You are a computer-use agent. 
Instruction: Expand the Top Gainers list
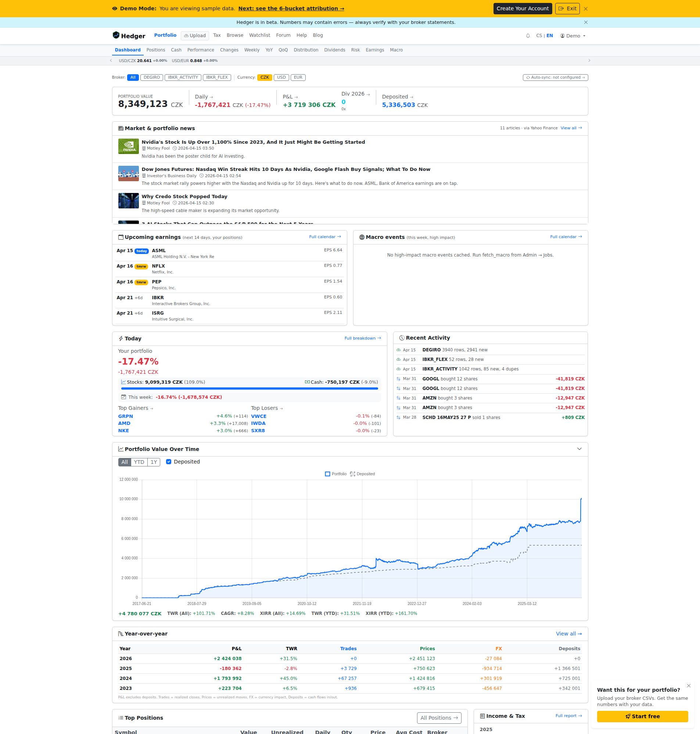click(136, 408)
